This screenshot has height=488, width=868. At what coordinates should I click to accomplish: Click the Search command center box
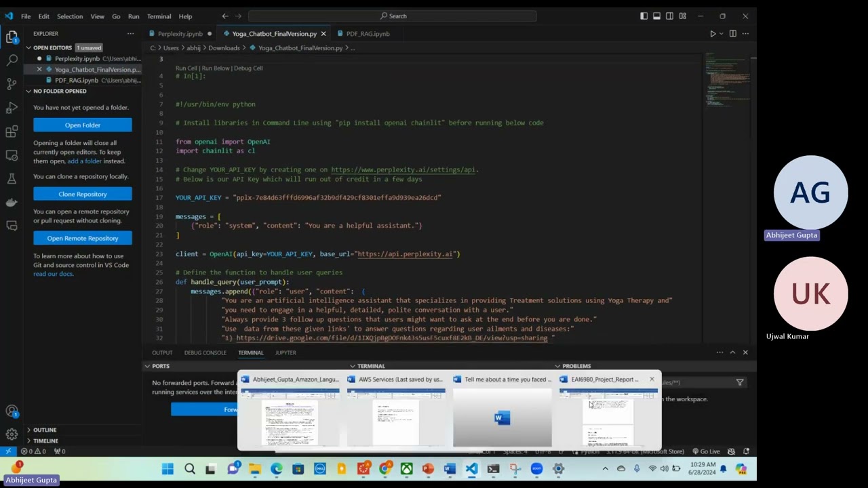[x=392, y=16]
